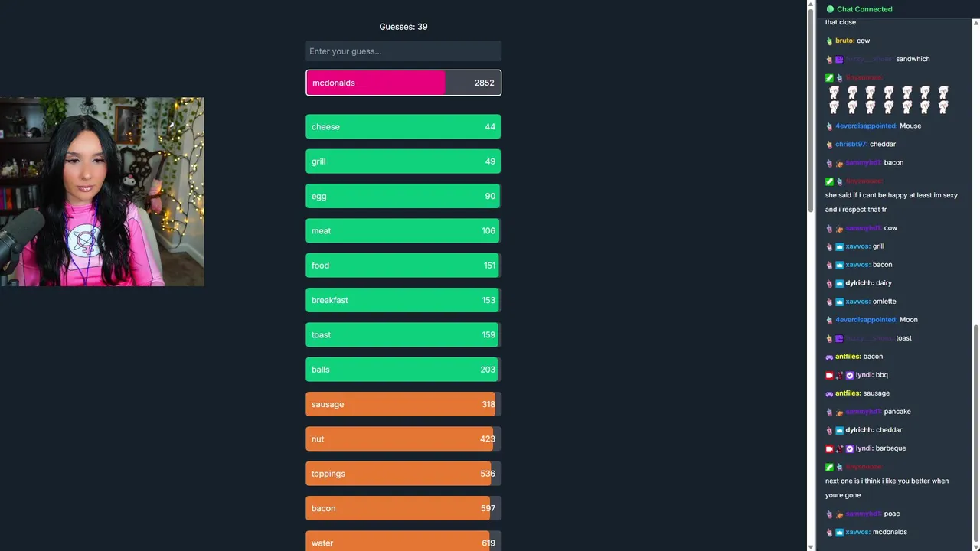This screenshot has height=551, width=980.
Task: Open 4everdisappointed's profile from the 'Mouse' message
Action: click(866, 126)
